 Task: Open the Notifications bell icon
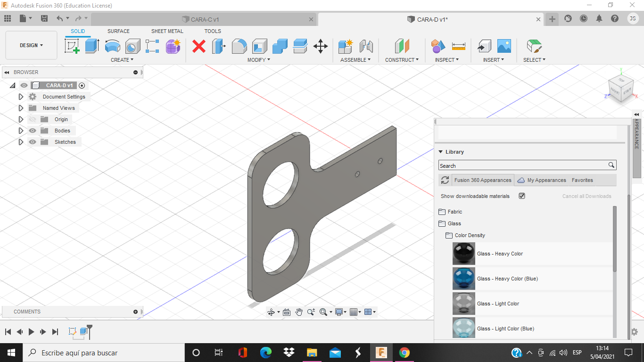599,18
